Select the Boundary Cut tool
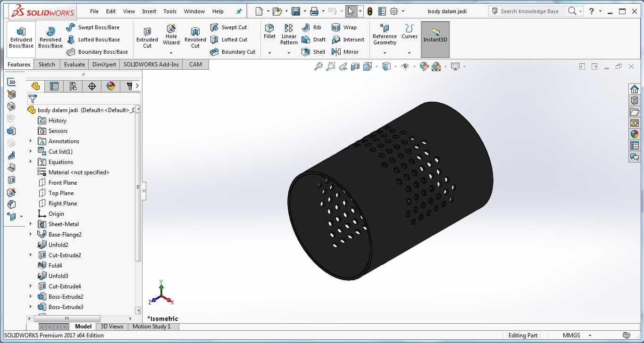644x343 pixels. point(233,52)
